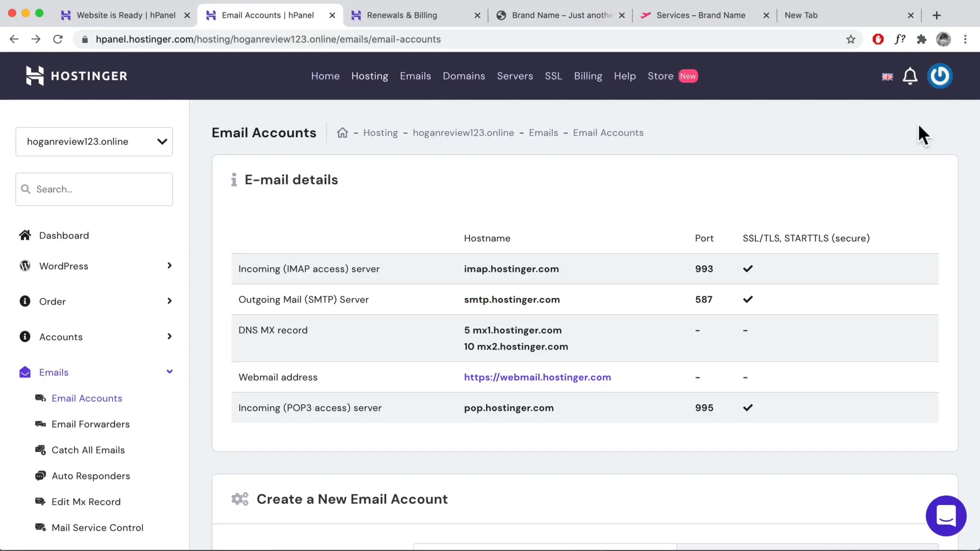Click the Edit Mx Record icon
980x551 pixels.
[40, 502]
